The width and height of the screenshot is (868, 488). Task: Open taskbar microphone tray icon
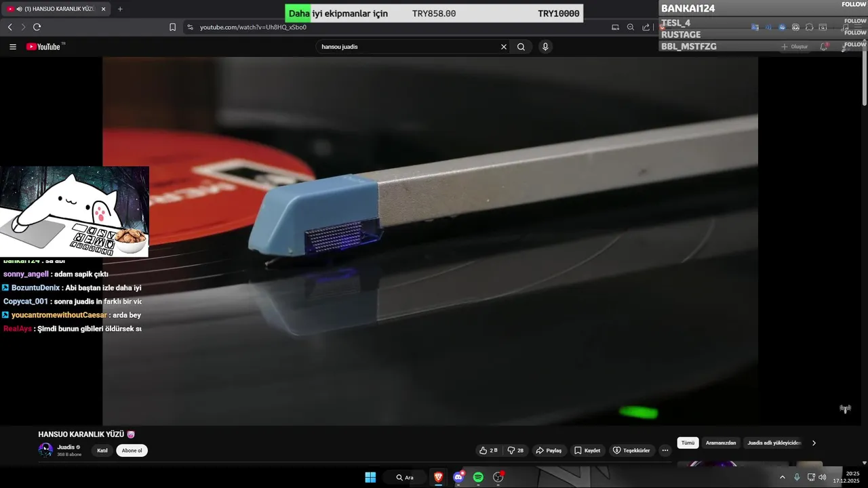[797, 477]
